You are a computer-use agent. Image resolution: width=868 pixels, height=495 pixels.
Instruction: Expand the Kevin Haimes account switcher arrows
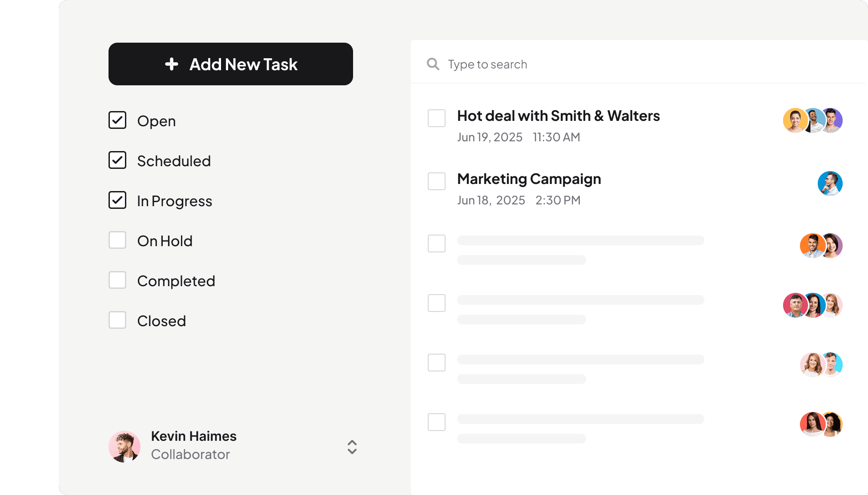pyautogui.click(x=352, y=447)
